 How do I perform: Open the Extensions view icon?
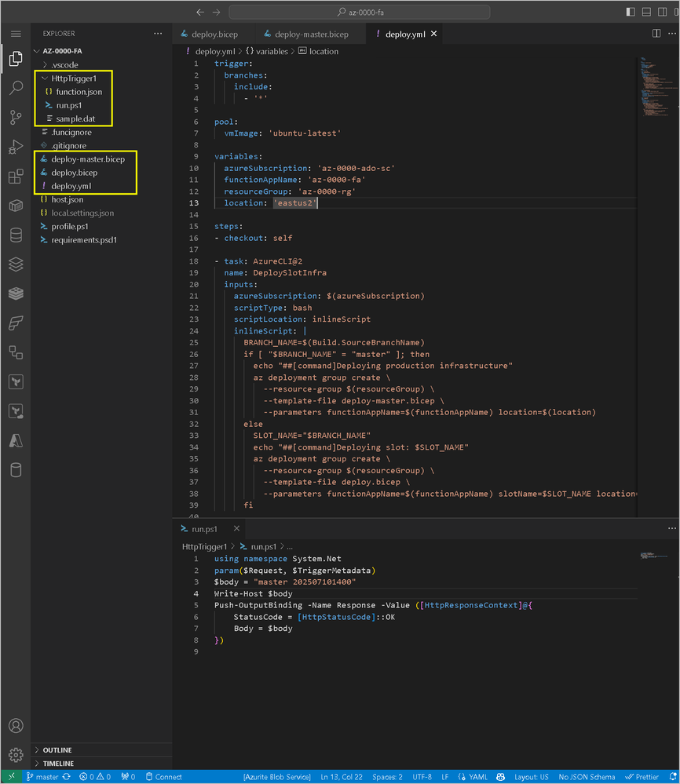[x=16, y=176]
